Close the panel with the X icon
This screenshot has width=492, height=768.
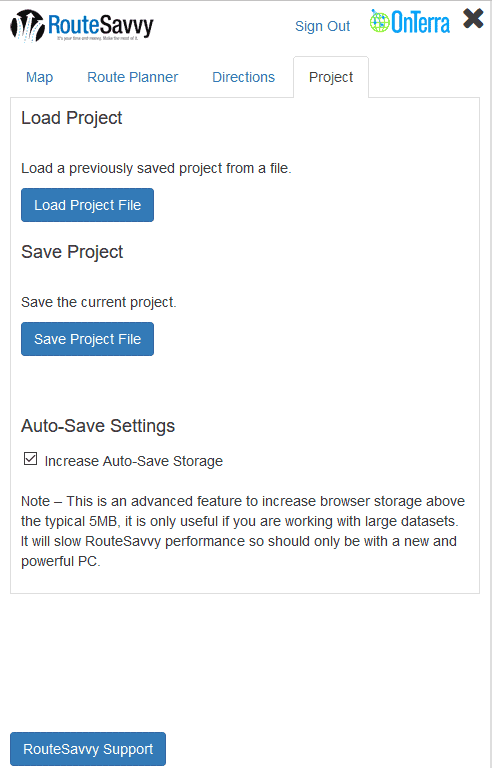point(473,19)
